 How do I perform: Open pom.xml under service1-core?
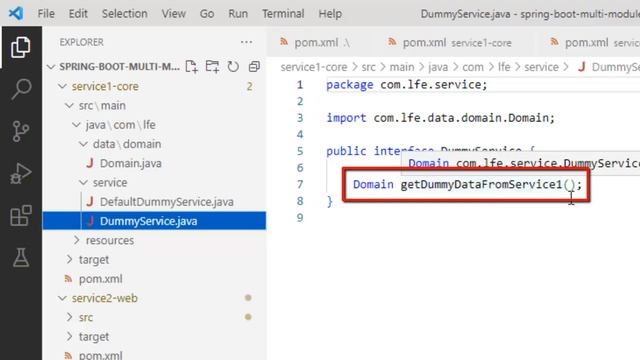click(100, 279)
